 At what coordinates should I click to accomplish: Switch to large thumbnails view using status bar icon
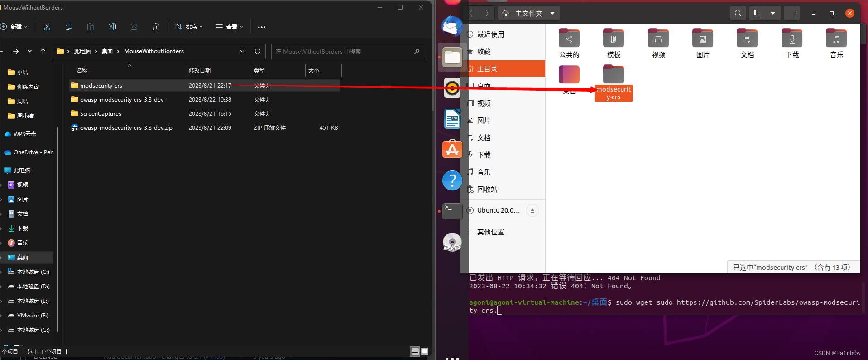pyautogui.click(x=425, y=351)
